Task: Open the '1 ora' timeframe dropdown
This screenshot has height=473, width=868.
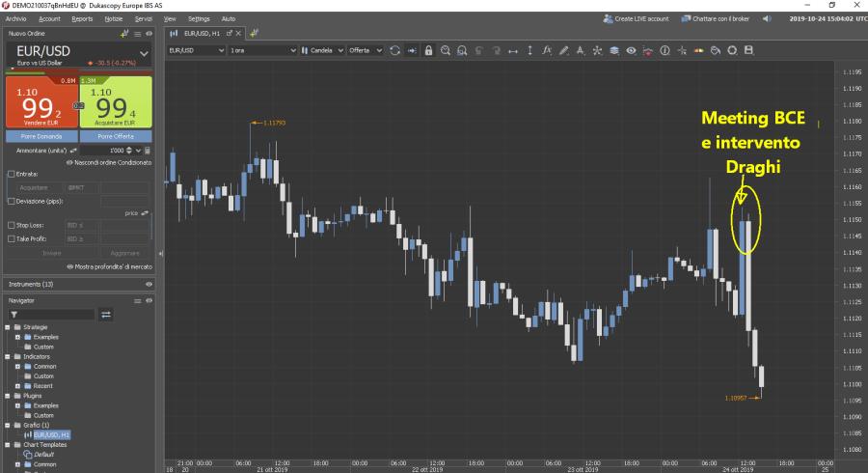Action: pos(260,50)
